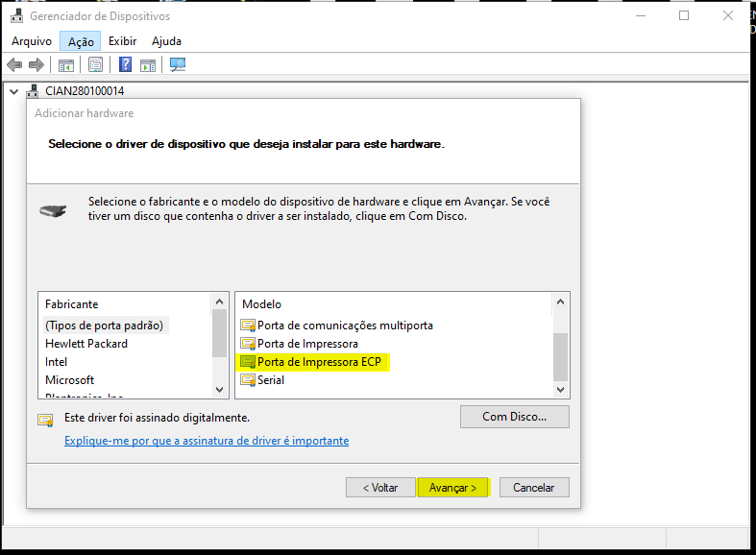Click the hardware connector wizard icon
The height and width of the screenshot is (555, 756).
coord(53,210)
